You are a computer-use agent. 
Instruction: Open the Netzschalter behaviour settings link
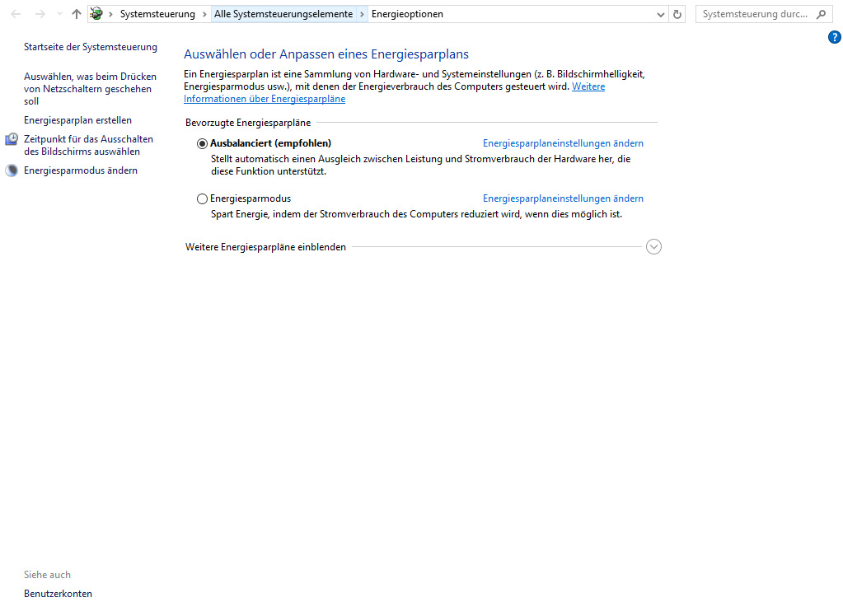coord(90,89)
